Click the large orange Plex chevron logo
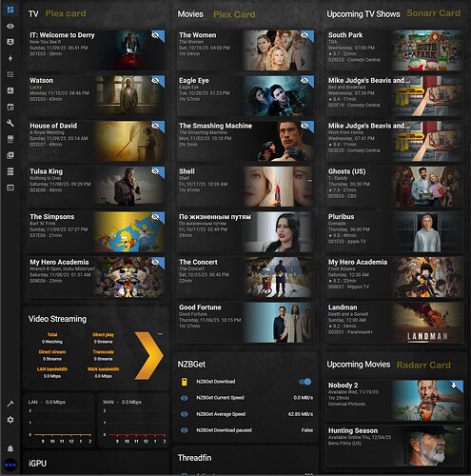The width and height of the screenshot is (471, 476). click(148, 356)
